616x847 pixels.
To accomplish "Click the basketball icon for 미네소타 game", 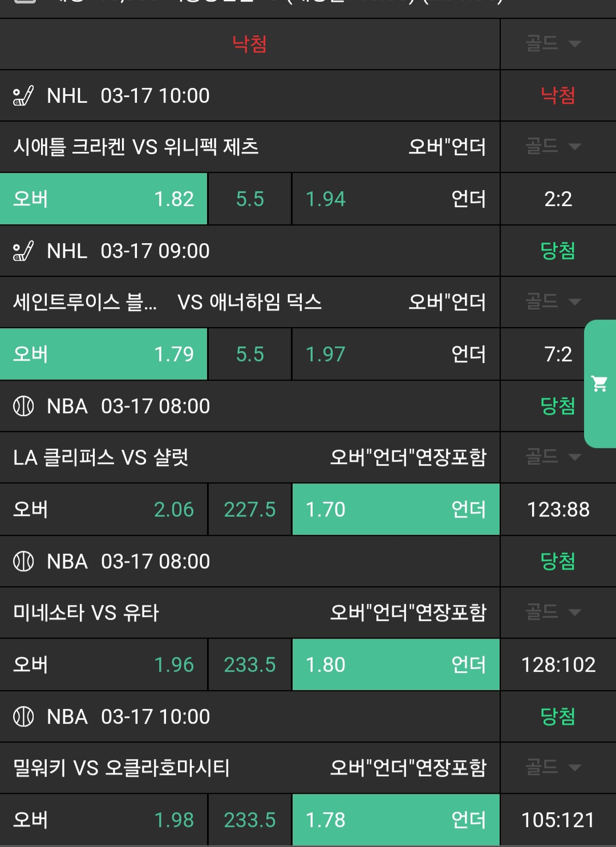I will 23,562.
